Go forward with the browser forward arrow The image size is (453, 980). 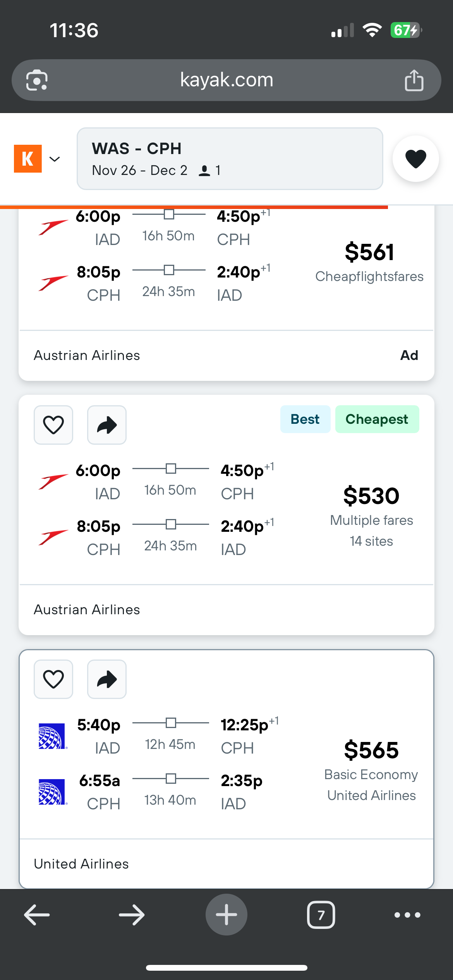(132, 915)
